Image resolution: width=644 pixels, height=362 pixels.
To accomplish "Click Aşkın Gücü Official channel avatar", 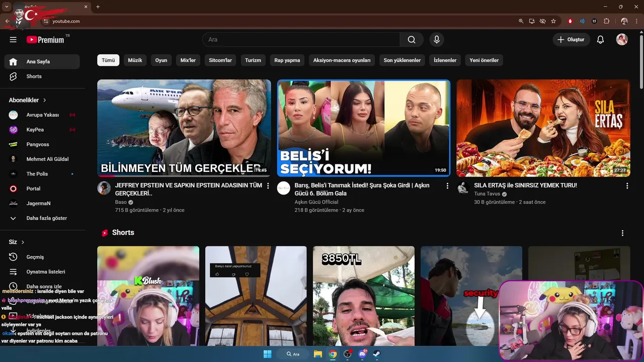I will coord(284,189).
